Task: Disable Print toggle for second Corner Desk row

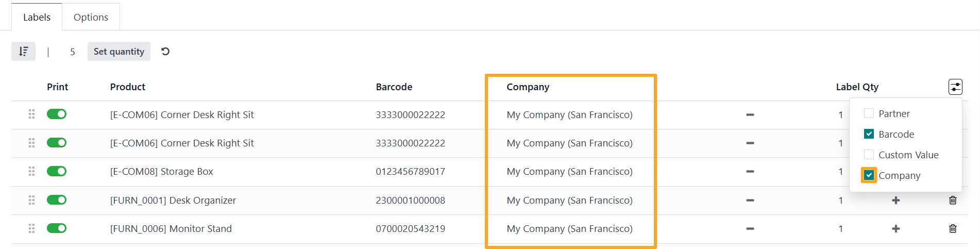Action: tap(57, 142)
